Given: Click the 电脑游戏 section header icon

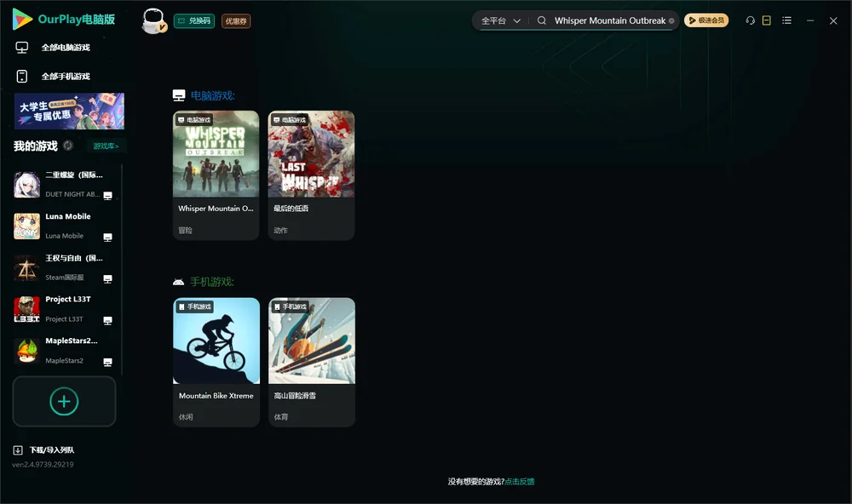Looking at the screenshot, I should point(179,95).
